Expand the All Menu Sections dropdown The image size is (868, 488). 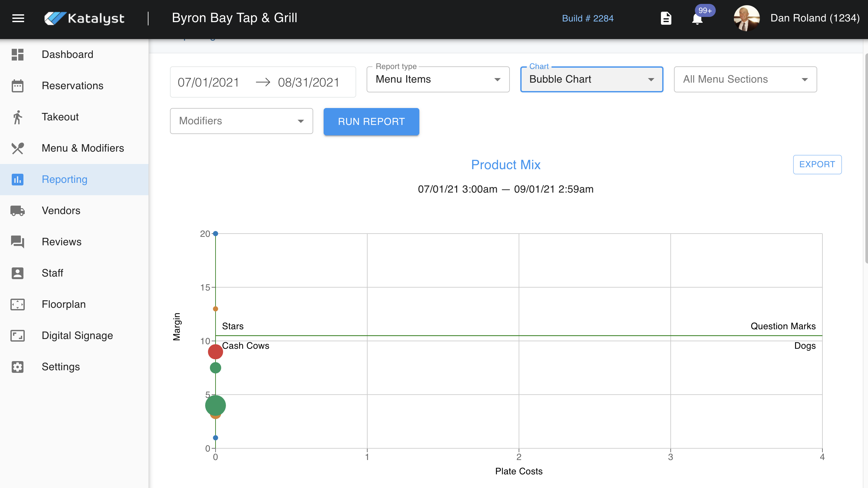(x=745, y=79)
